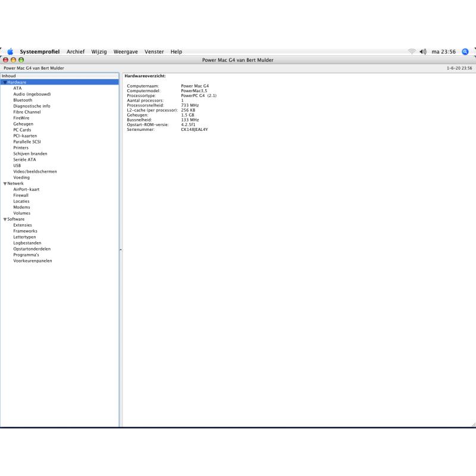This screenshot has height=476, width=476.
Task: Click the 133 MHz bus speed value
Action: click(190, 120)
